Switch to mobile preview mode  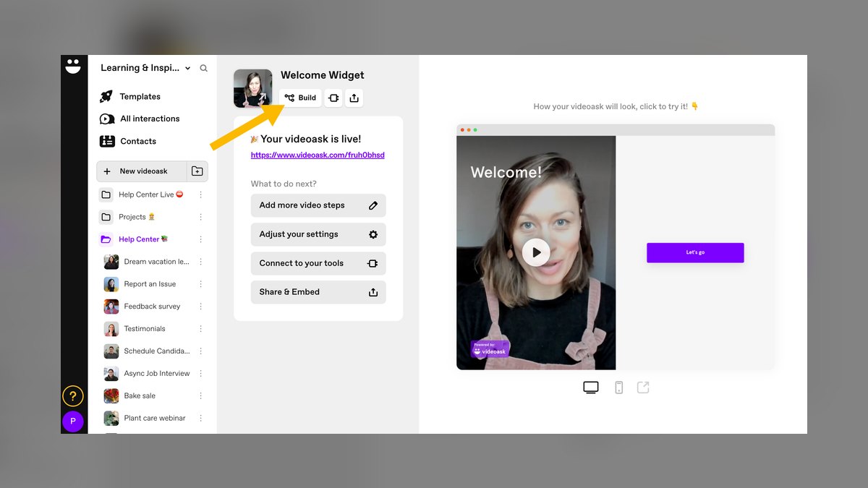pyautogui.click(x=619, y=388)
